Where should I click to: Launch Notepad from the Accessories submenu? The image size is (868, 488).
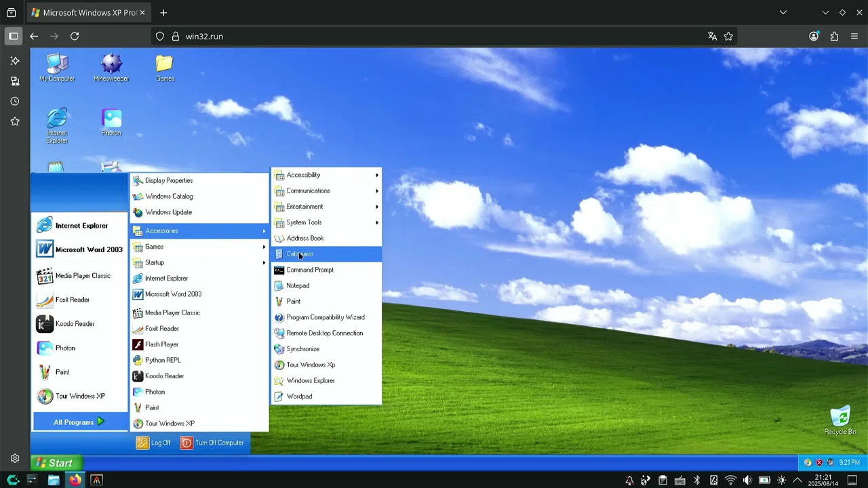tap(326, 285)
